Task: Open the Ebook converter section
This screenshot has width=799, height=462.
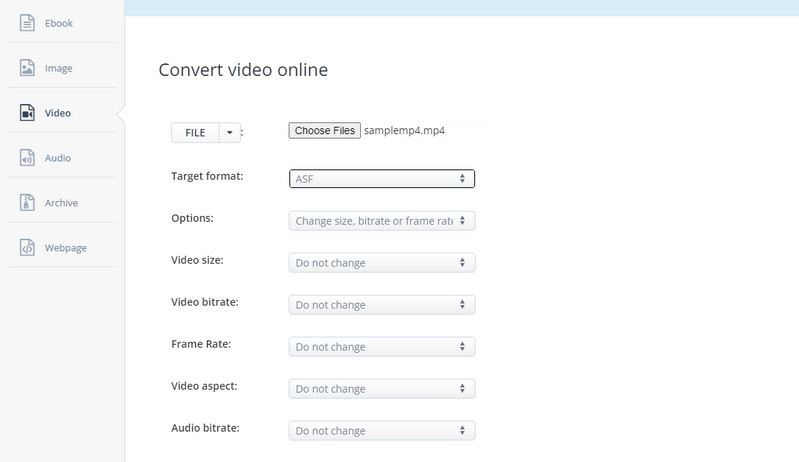Action: [58, 23]
